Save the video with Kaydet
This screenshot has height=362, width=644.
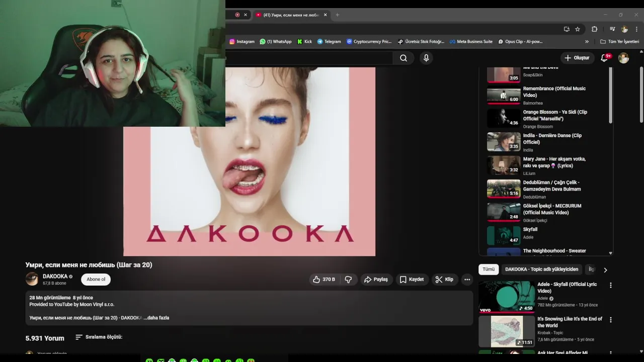[x=412, y=280]
